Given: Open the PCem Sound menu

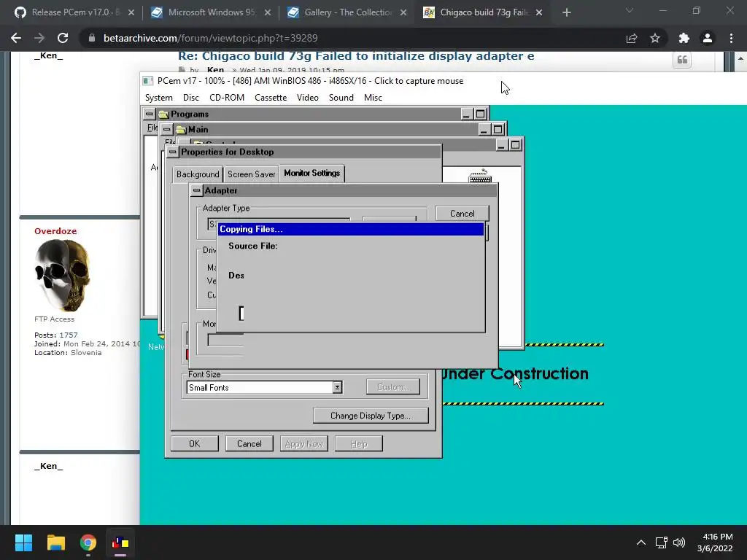Looking at the screenshot, I should tap(341, 98).
